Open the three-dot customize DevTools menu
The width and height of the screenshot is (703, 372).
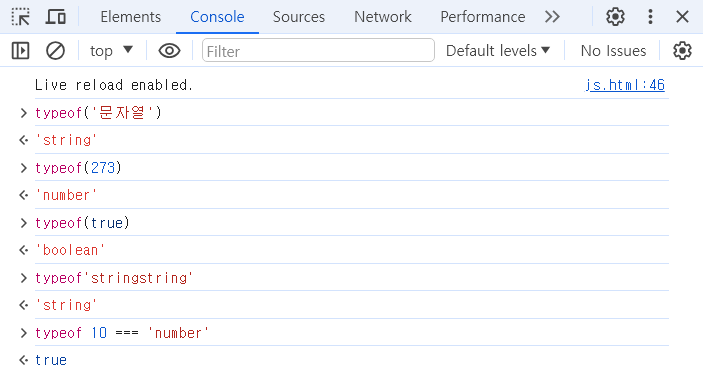[x=650, y=17]
